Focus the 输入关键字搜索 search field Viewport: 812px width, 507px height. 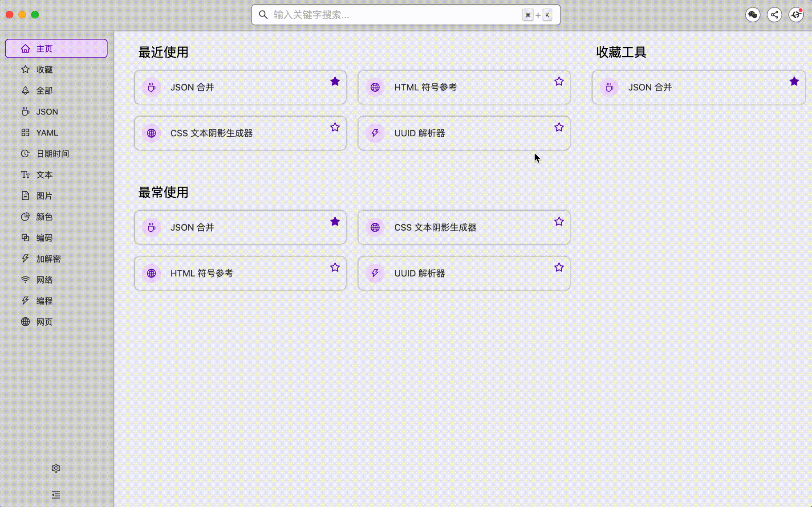coord(406,15)
